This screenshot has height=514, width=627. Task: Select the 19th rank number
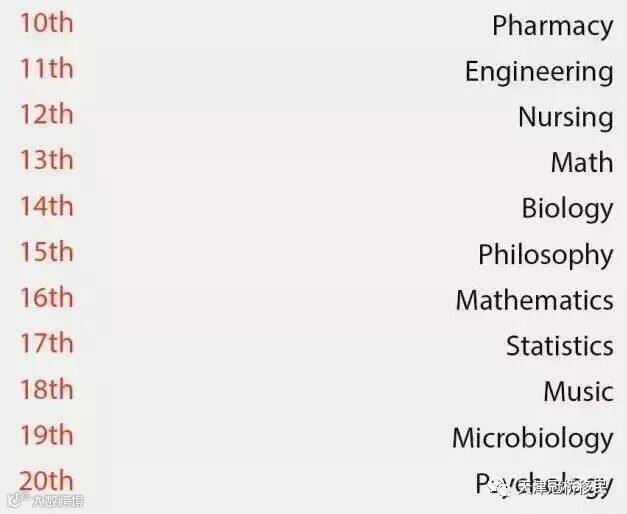coord(46,435)
